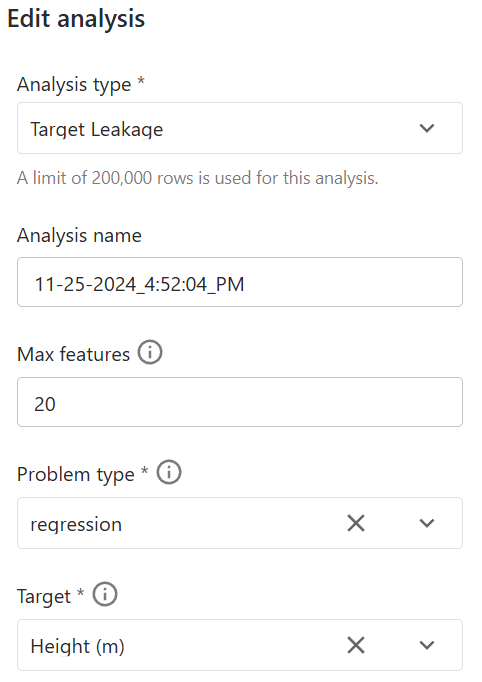Click the info icon beside Target
482x682 pixels.
(105, 594)
